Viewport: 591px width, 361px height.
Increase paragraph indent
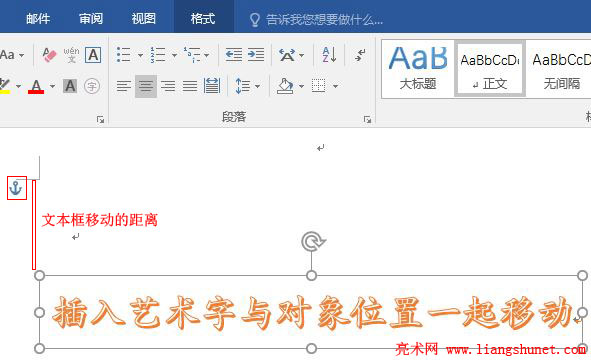click(x=256, y=55)
